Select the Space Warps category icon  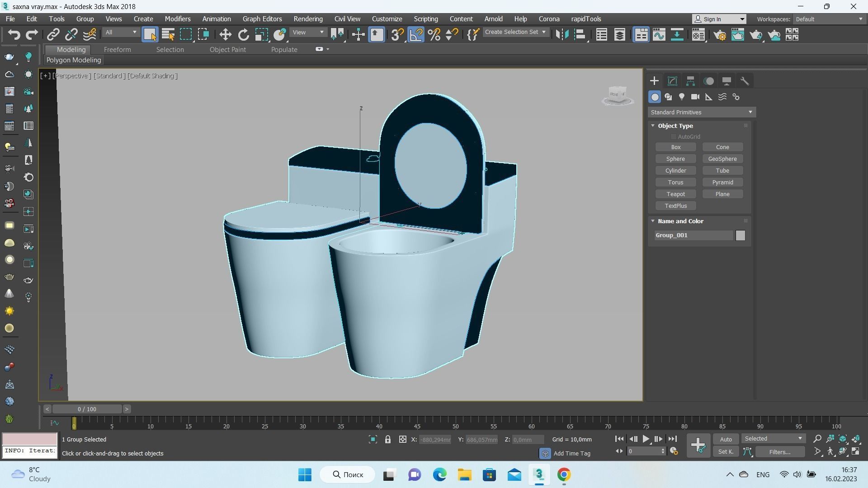pyautogui.click(x=722, y=97)
